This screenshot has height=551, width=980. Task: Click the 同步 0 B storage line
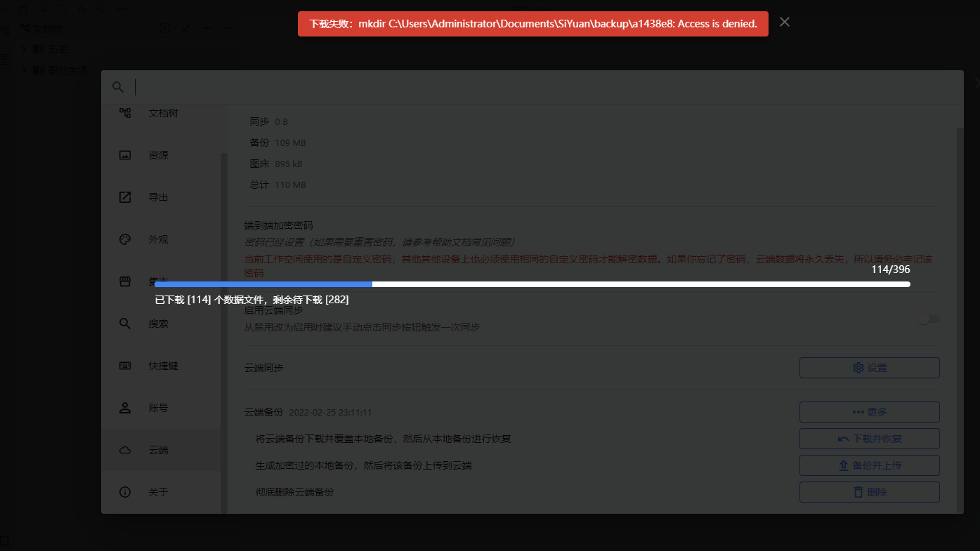[x=269, y=121]
